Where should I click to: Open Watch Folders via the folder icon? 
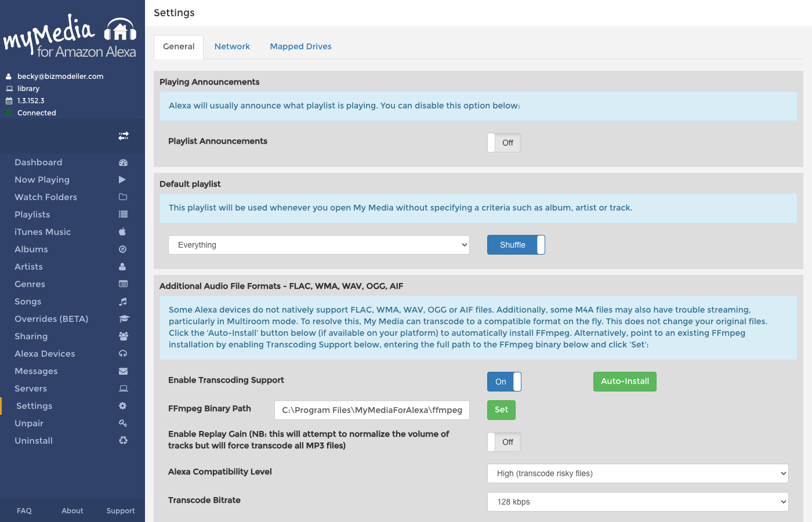[123, 197]
